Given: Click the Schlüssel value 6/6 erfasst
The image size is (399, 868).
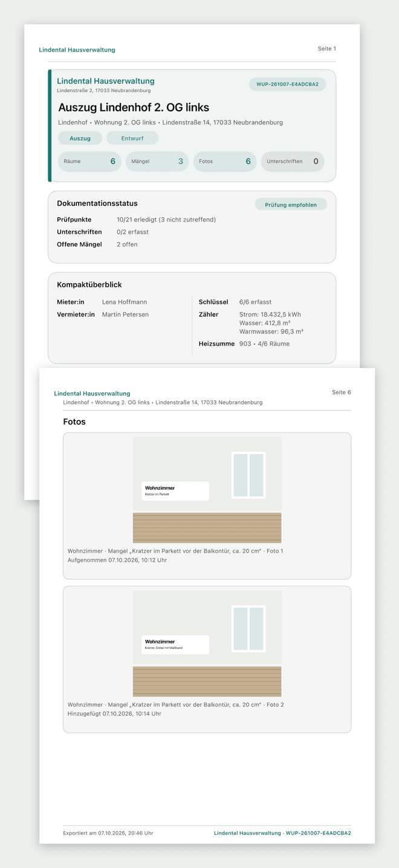Looking at the screenshot, I should click(256, 302).
